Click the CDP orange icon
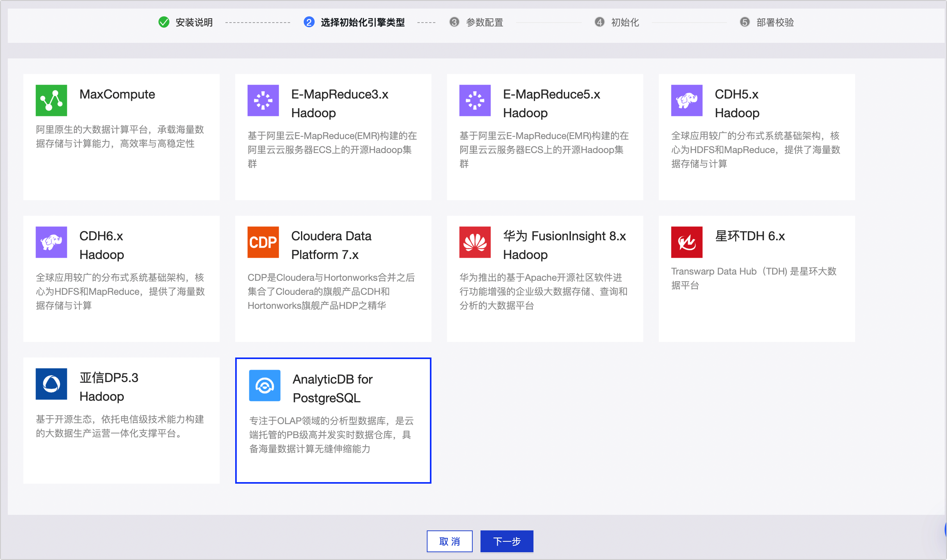This screenshot has height=560, width=947. [x=263, y=242]
